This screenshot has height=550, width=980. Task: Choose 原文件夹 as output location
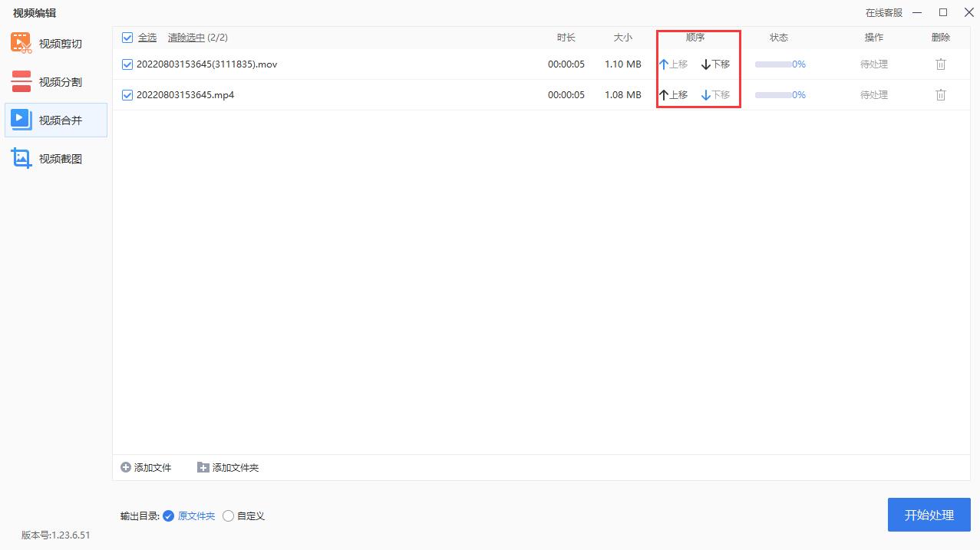coord(168,515)
